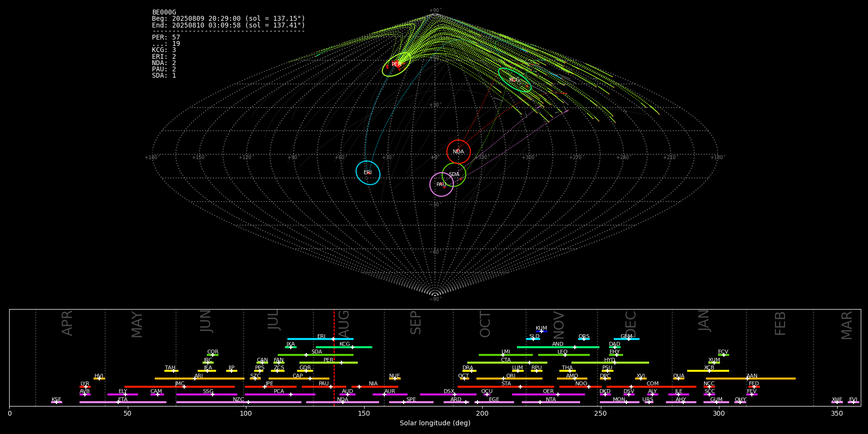The height and width of the screenshot is (434, 868).
Task: Click the +90 latitude label atop the map
Action: (x=434, y=11)
